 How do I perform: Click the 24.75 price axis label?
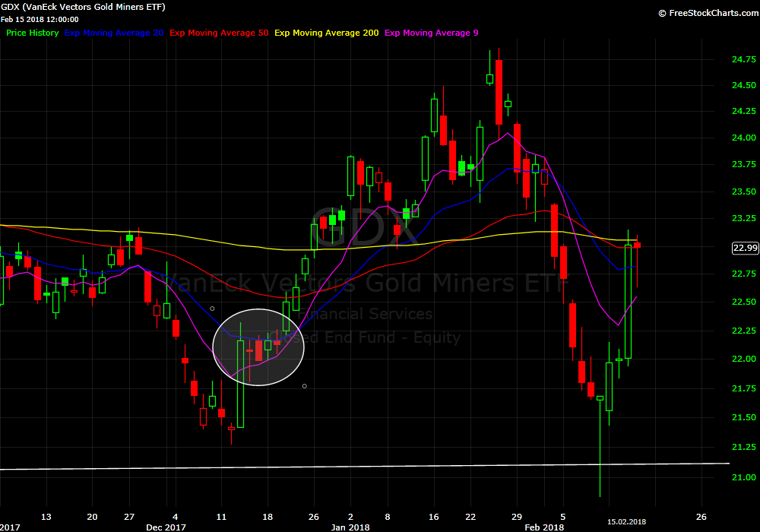743,59
